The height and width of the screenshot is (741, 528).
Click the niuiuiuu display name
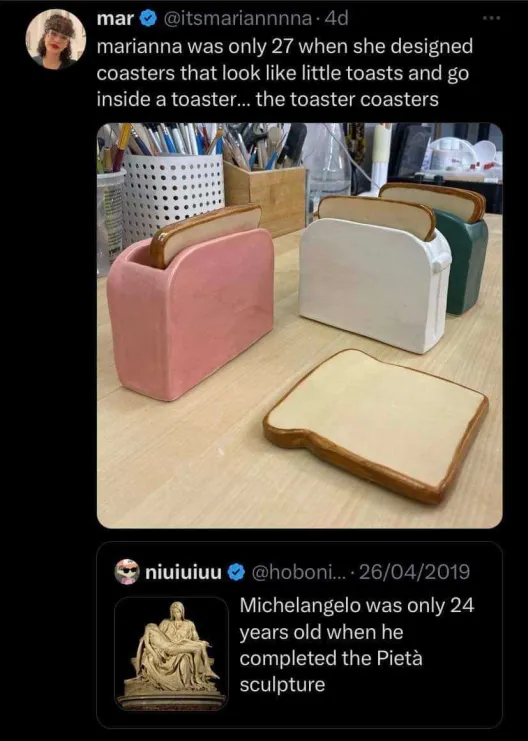click(183, 572)
